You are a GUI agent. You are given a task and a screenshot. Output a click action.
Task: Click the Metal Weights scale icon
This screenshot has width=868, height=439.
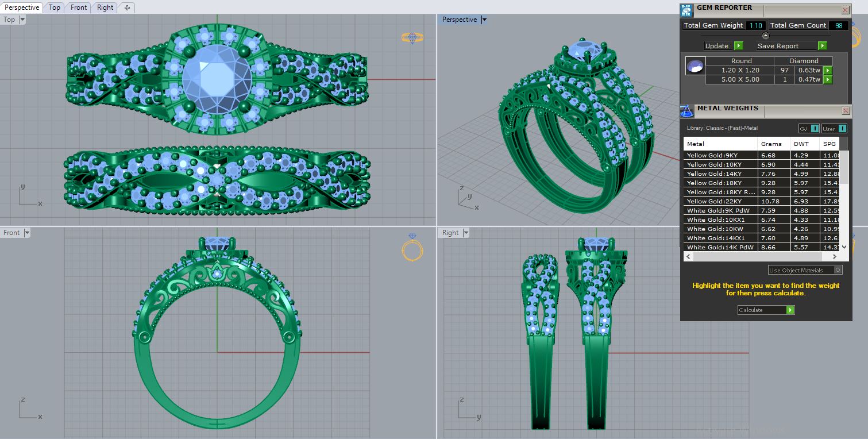tap(686, 111)
